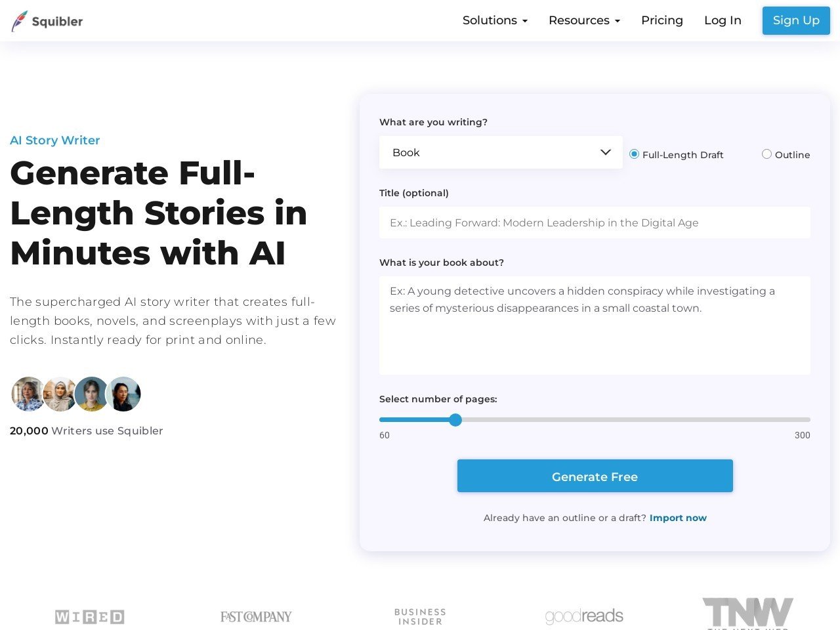Select the Outline radio option
840x630 pixels.
(766, 154)
